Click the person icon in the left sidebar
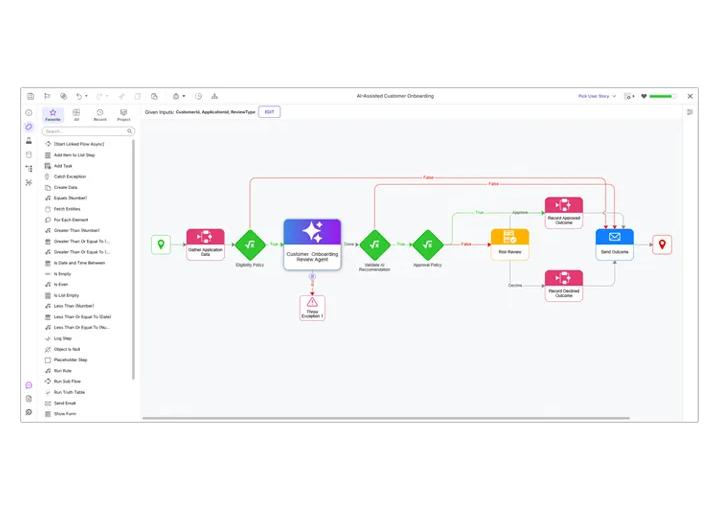The image size is (719, 510). [29, 141]
